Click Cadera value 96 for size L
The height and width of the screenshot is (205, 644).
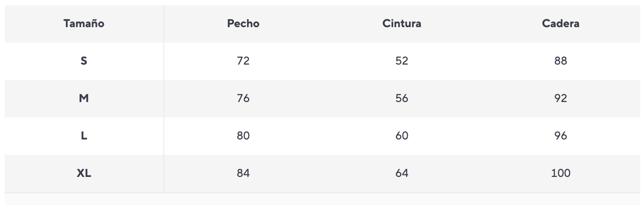click(560, 136)
